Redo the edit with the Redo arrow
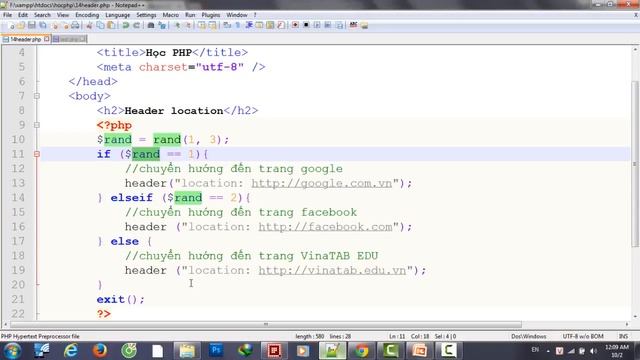 coord(136,25)
